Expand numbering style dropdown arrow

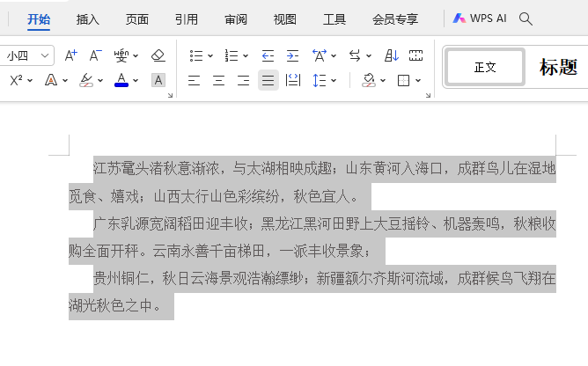click(x=246, y=56)
